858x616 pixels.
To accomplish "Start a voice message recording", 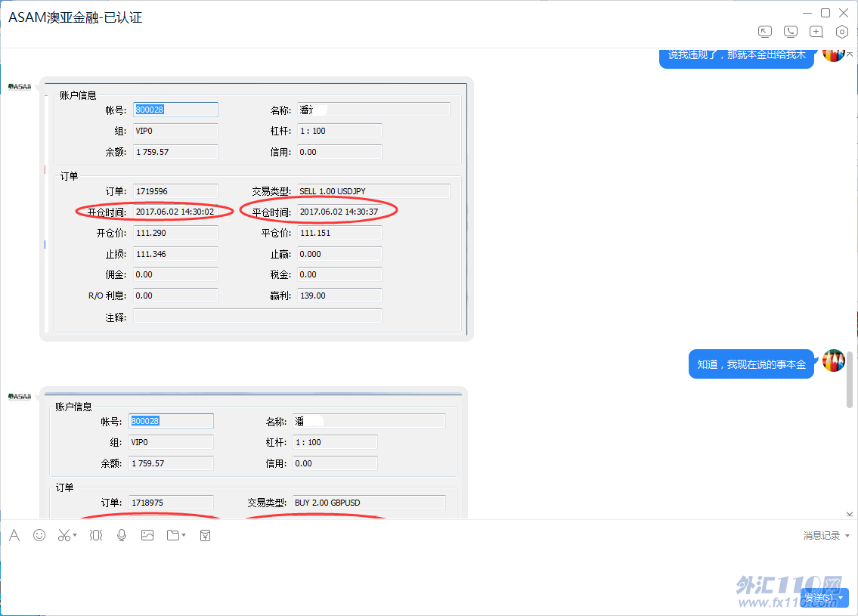I will point(122,535).
